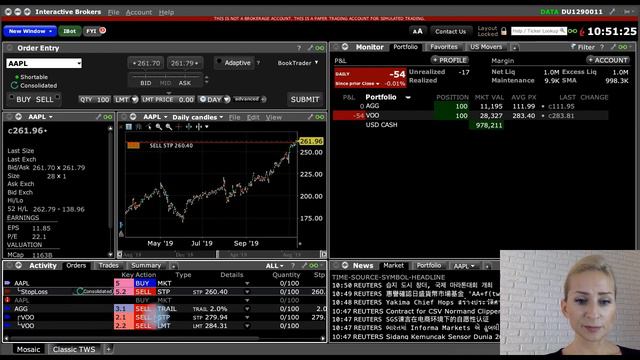Expand the Portfolio column header dropdown
Image resolution: width=640 pixels, height=360 pixels.
tap(408, 97)
